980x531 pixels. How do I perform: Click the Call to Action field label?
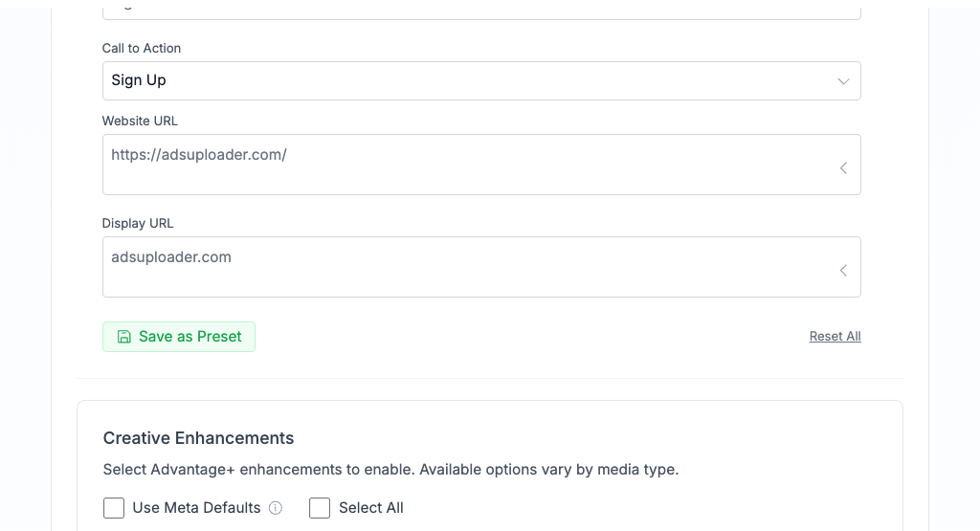[142, 48]
